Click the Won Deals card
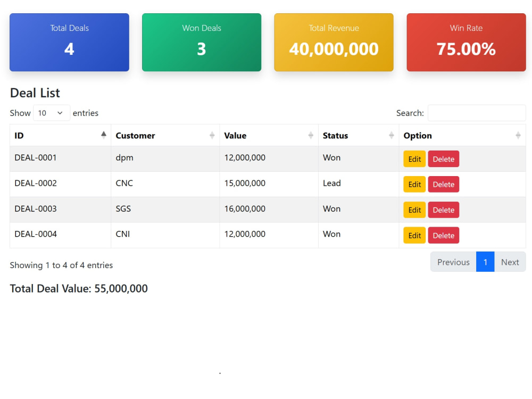The width and height of the screenshot is (532, 399). (202, 43)
